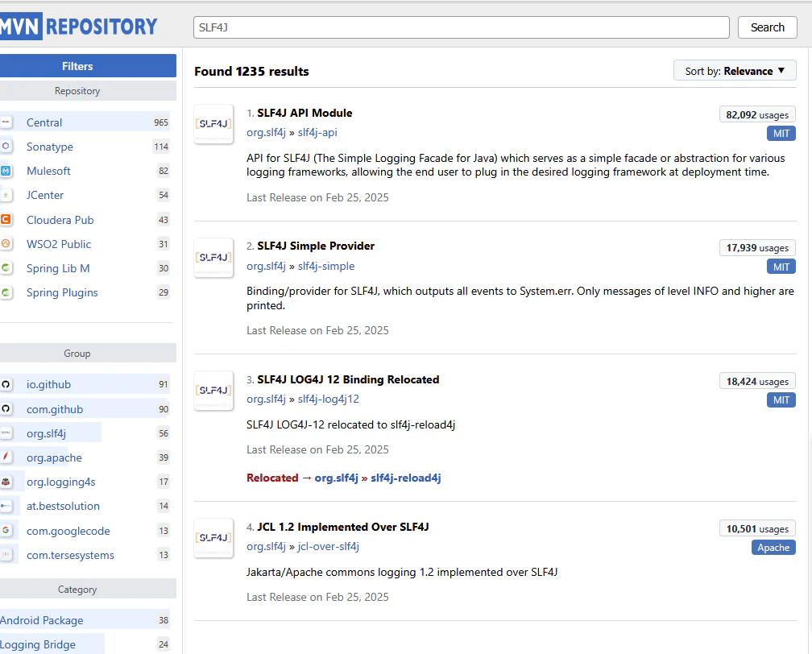The height and width of the screenshot is (654, 812).
Task: Click the com.github group icon
Action: (x=6, y=408)
